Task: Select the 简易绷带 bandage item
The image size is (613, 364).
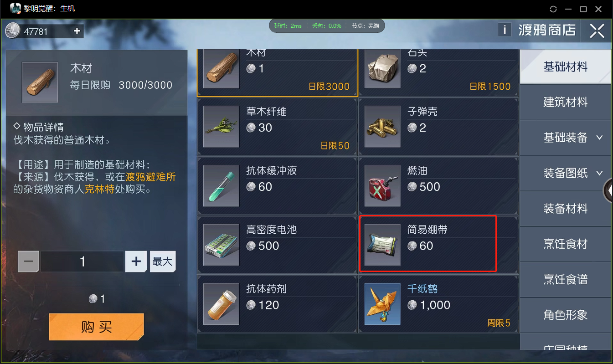Action: click(438, 245)
